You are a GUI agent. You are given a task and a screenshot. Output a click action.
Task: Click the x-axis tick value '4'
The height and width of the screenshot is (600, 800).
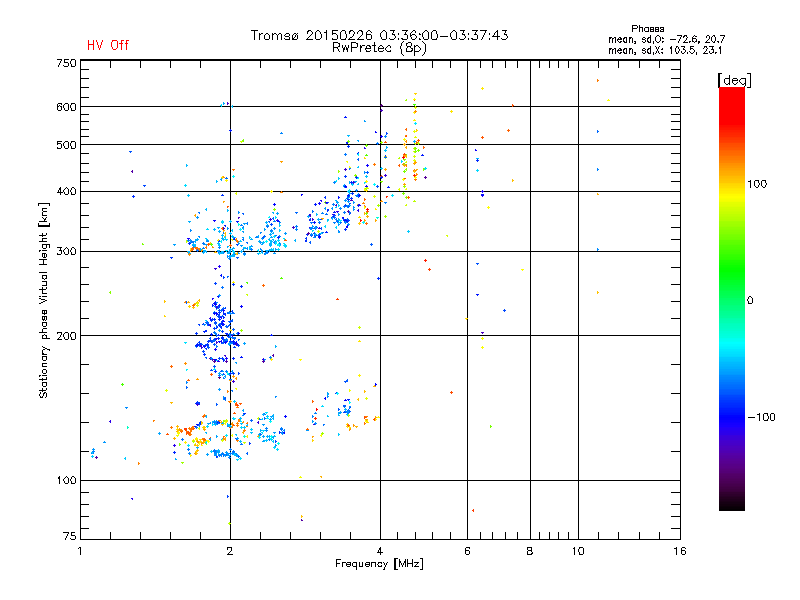click(380, 551)
